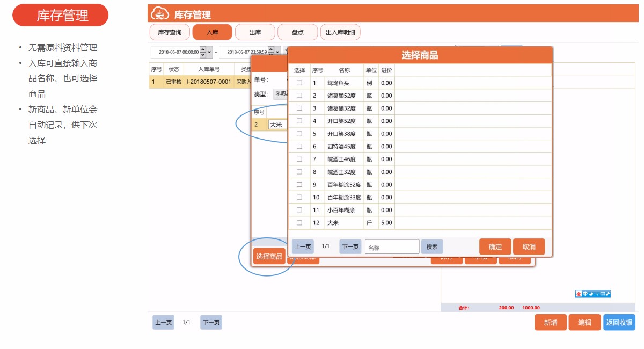Viewport: 644px width, 349px height.
Task: Click the IME punctuation mode icon
Action: (x=597, y=294)
